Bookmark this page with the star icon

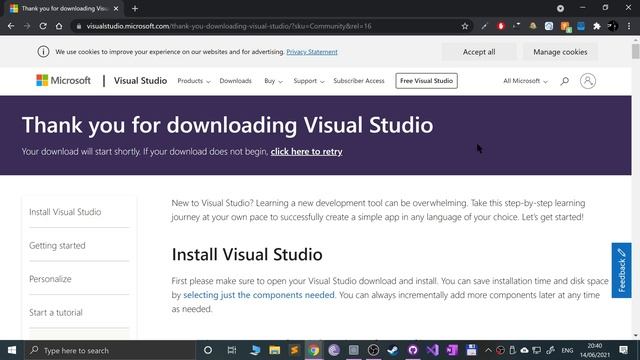[465, 26]
